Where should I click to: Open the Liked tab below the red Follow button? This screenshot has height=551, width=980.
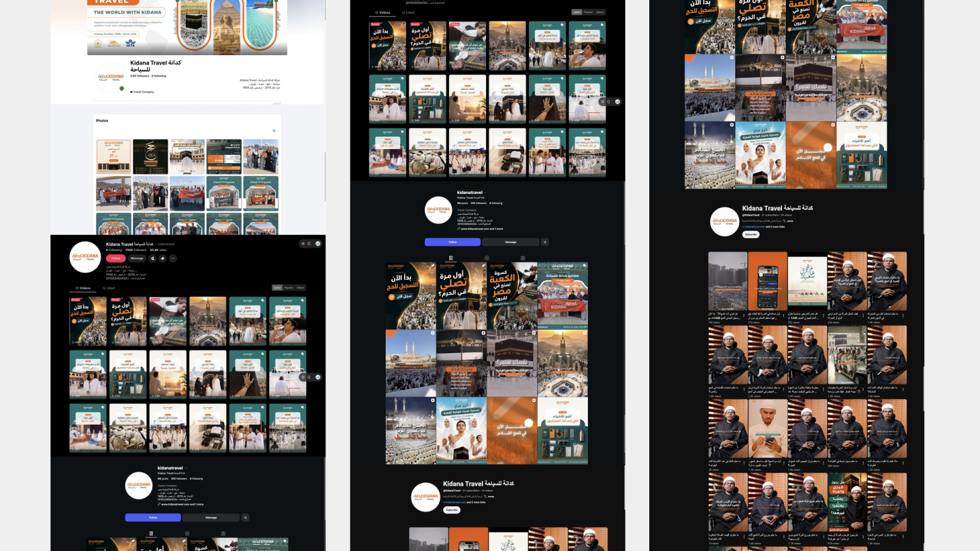pos(108,288)
